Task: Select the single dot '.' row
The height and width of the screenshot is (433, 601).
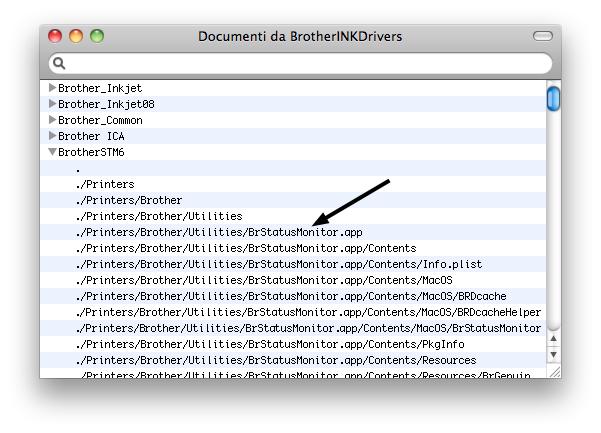Action: [293, 168]
